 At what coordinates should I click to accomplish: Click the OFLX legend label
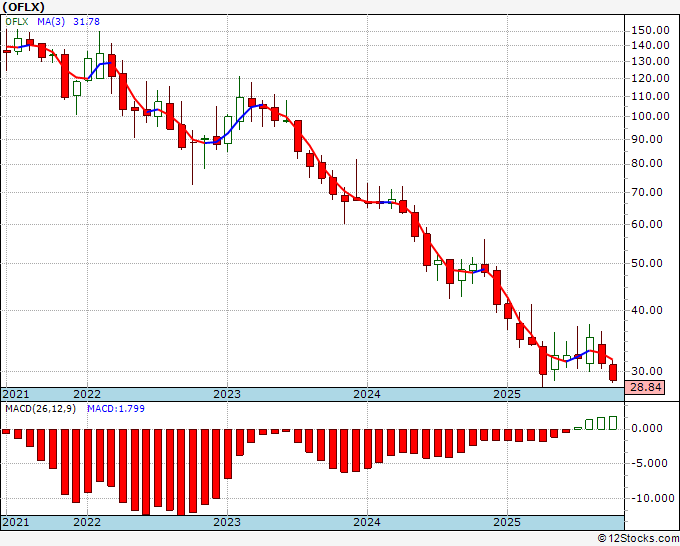click(x=16, y=21)
